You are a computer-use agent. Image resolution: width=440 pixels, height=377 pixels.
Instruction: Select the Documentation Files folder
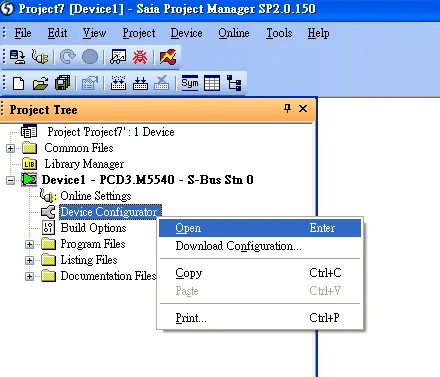(x=108, y=276)
